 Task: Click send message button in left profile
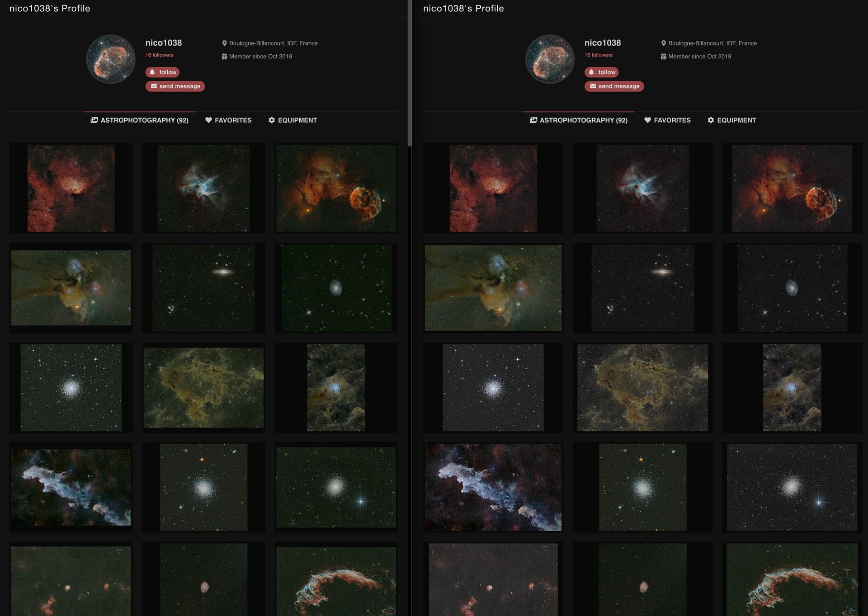(175, 86)
